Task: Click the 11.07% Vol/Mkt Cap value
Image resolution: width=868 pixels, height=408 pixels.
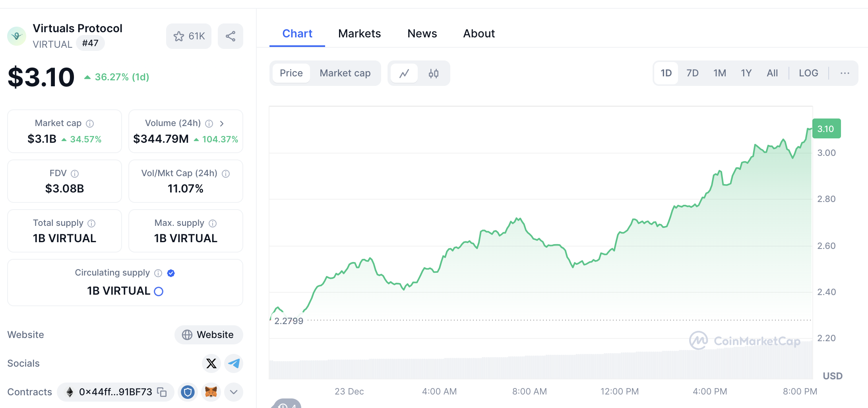Action: point(186,189)
